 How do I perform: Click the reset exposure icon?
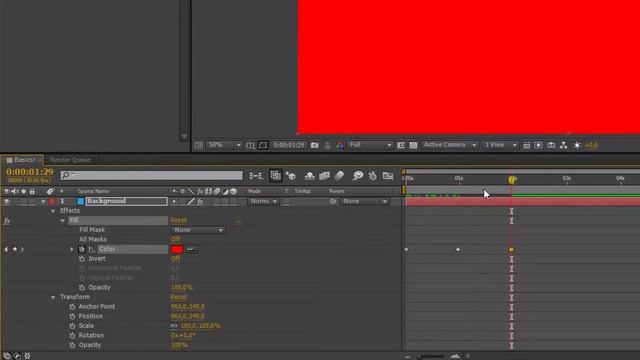coord(577,145)
